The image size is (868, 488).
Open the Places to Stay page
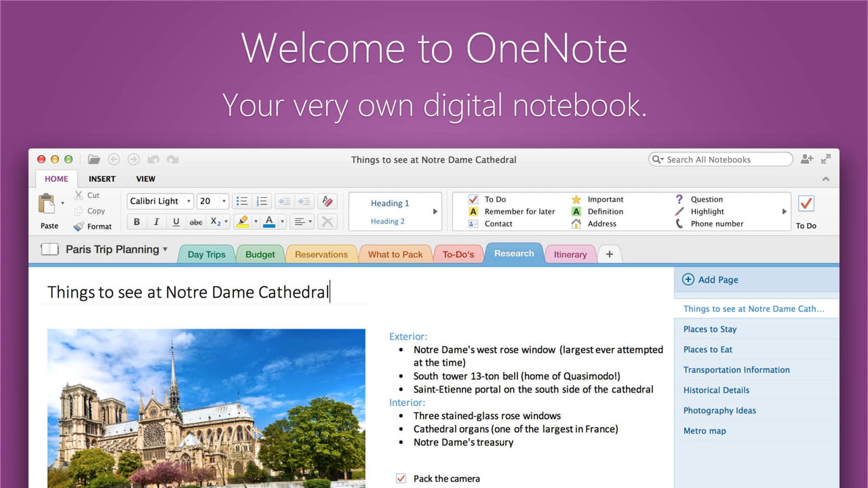coord(709,329)
